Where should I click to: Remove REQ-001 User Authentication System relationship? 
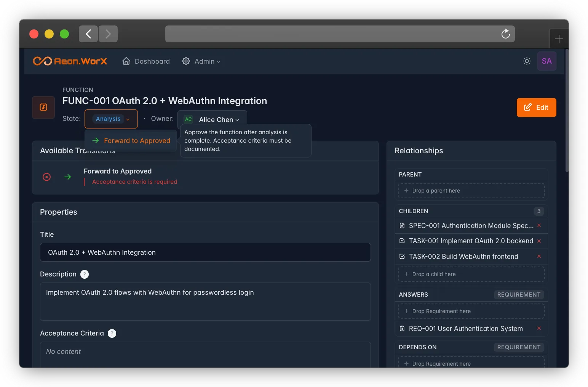[x=539, y=328]
